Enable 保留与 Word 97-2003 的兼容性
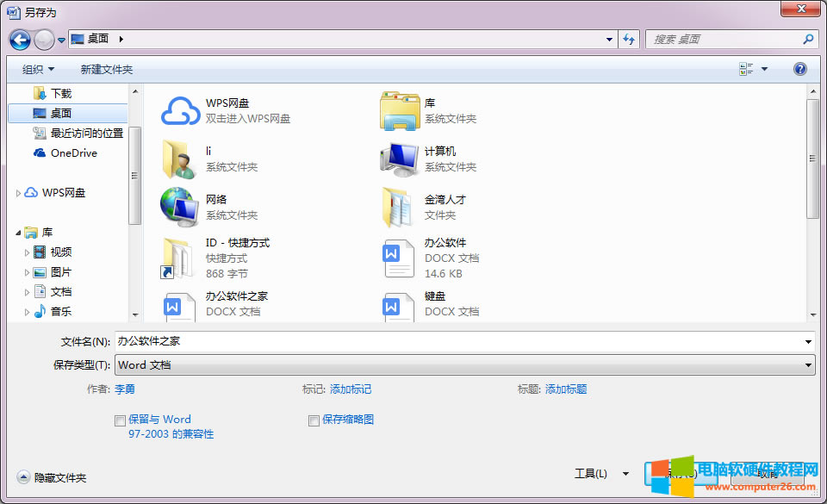827x504 pixels. click(120, 420)
